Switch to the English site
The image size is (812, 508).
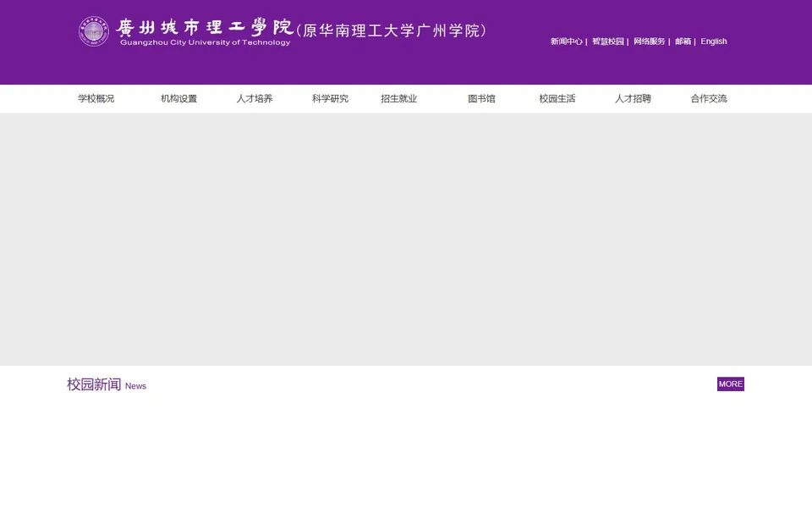(714, 41)
